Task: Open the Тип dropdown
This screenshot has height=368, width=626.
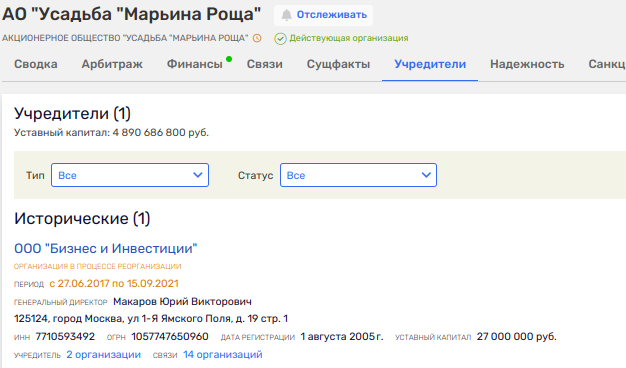Action: point(130,175)
